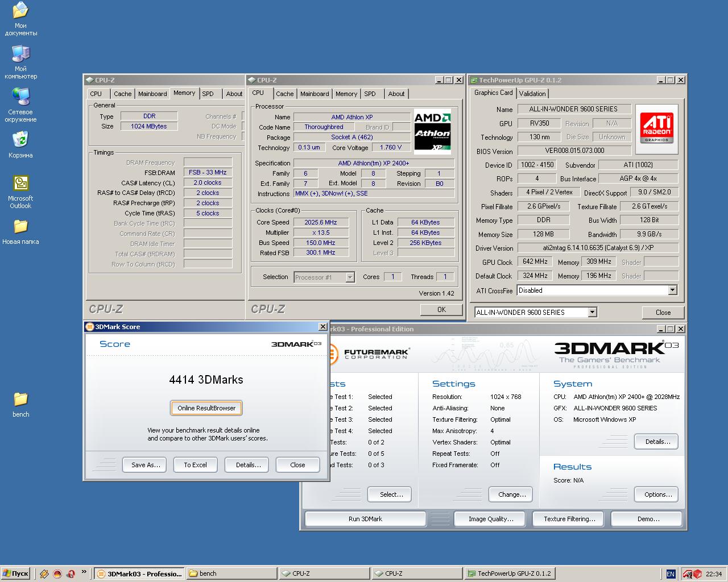Viewport: 728px width, 582px height.
Task: Expand the quick launch overflow chevron
Action: coord(84,572)
